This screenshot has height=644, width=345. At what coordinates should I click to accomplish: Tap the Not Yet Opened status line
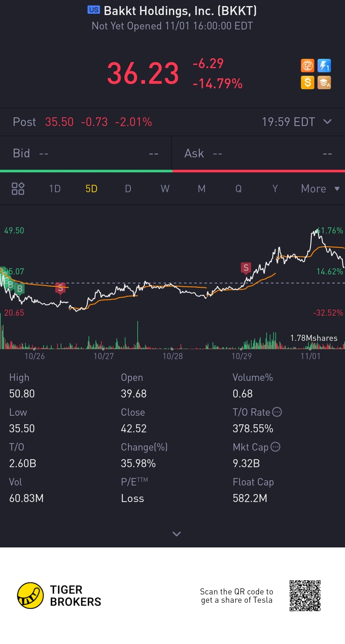pyautogui.click(x=172, y=26)
